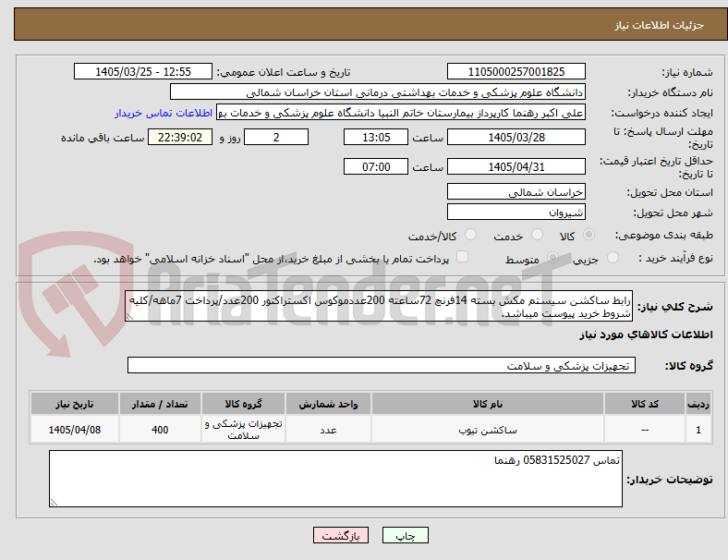Click the واحد شمارش column header
The image size is (728, 560).
(328, 404)
